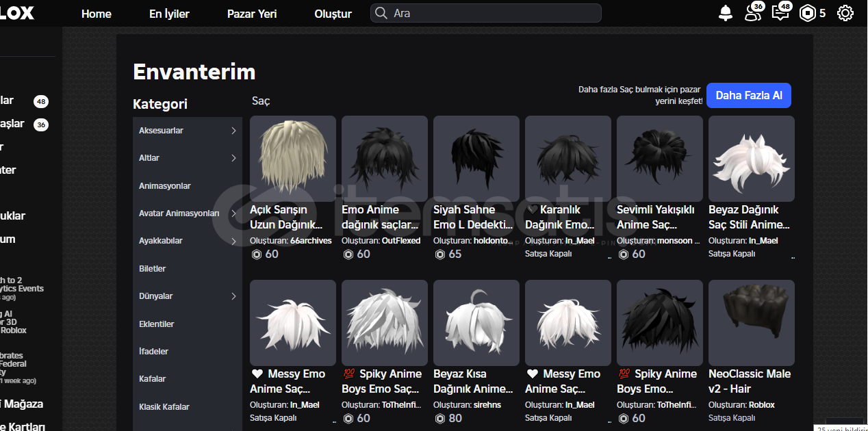Expand the Aksesuarlar category
868x431 pixels.
click(x=188, y=131)
